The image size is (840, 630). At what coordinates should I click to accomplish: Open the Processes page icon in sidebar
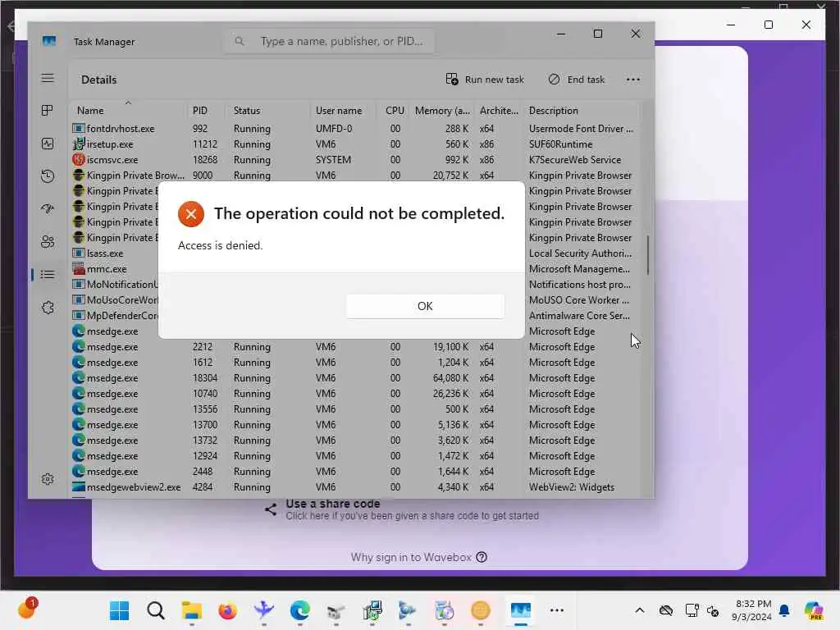[x=48, y=111]
